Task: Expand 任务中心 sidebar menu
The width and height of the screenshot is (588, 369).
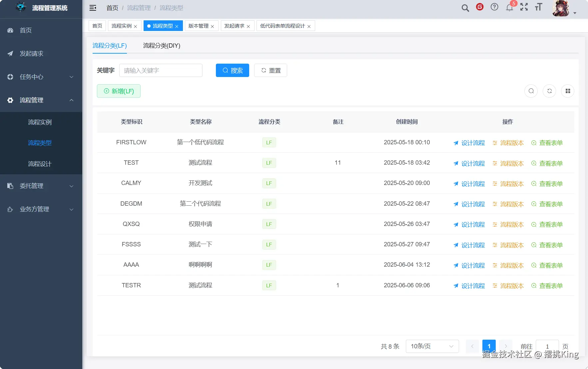Action: coord(41,77)
